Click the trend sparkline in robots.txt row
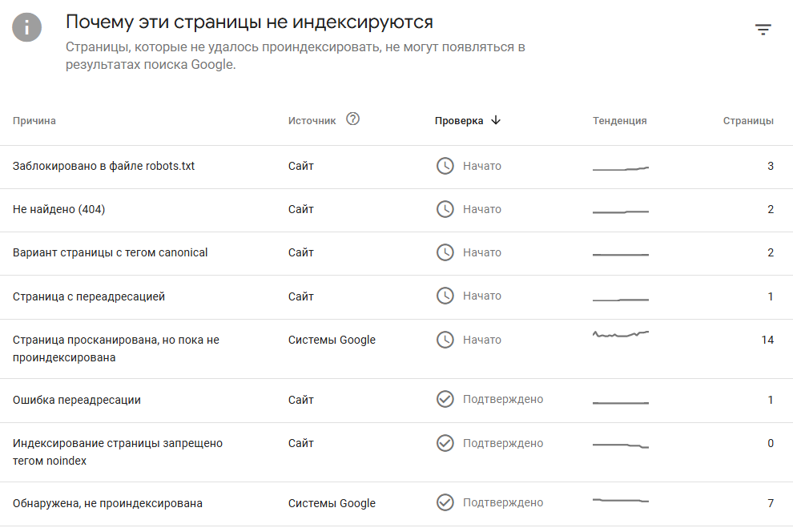The width and height of the screenshot is (793, 532). pyautogui.click(x=620, y=168)
